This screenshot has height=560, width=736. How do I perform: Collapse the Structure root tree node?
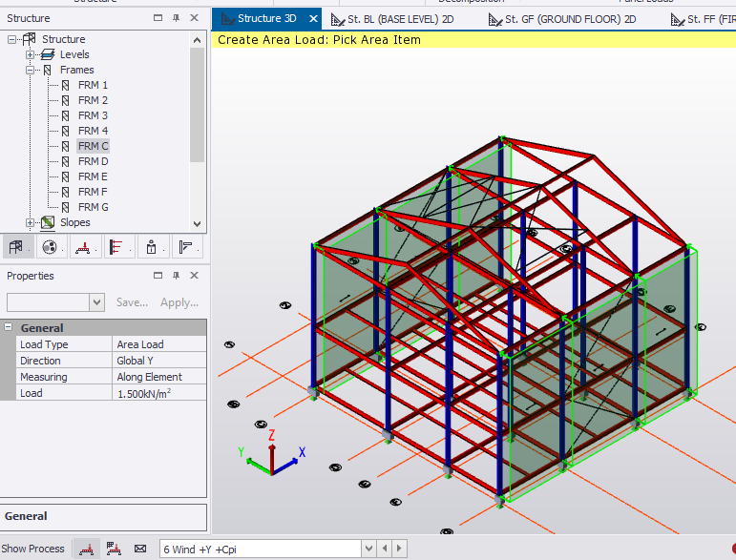coord(11,39)
